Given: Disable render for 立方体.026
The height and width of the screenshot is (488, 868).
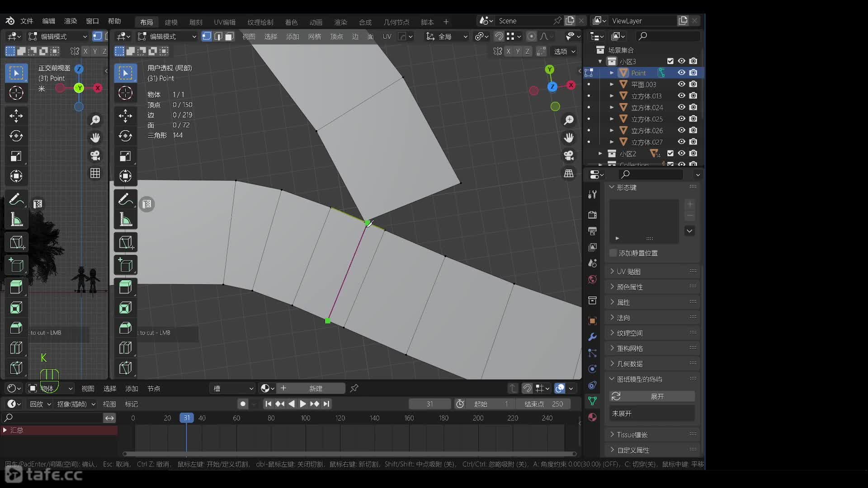Looking at the screenshot, I should (x=693, y=131).
